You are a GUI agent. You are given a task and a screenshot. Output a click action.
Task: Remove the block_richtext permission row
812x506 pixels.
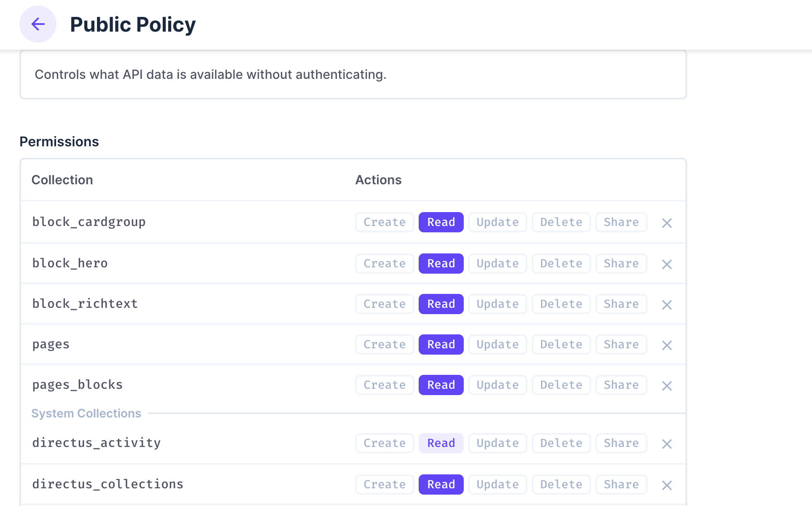667,304
